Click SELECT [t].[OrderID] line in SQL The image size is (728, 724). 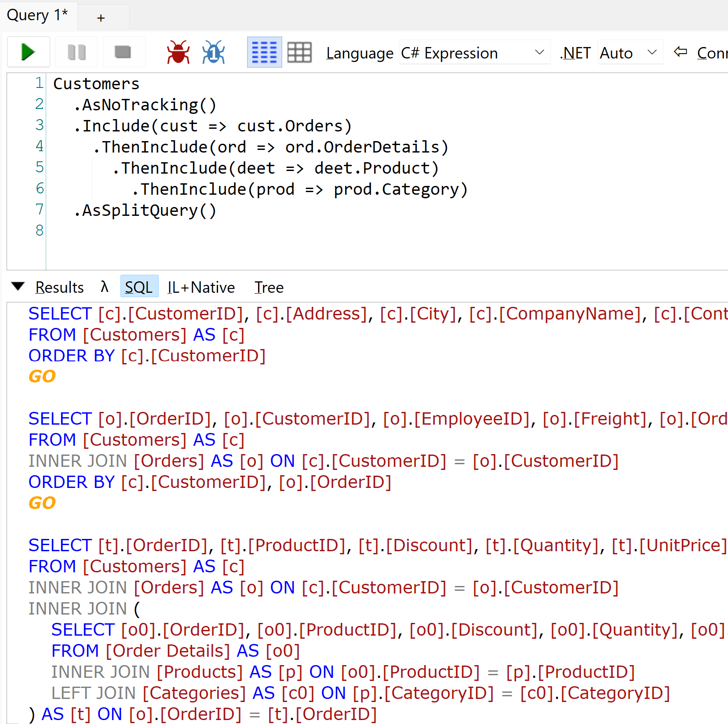pyautogui.click(x=378, y=546)
